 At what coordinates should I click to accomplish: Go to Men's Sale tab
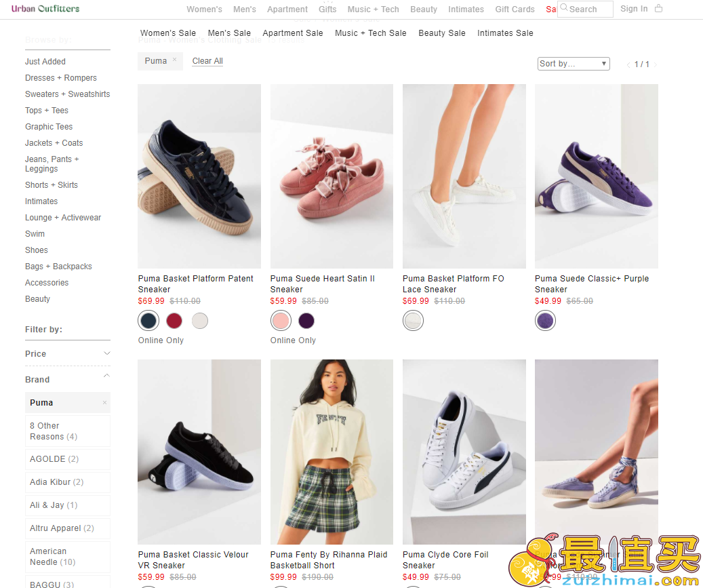[230, 33]
